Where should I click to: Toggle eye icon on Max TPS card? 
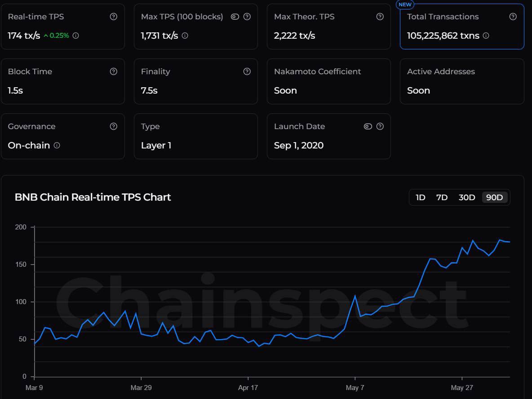pos(235,17)
